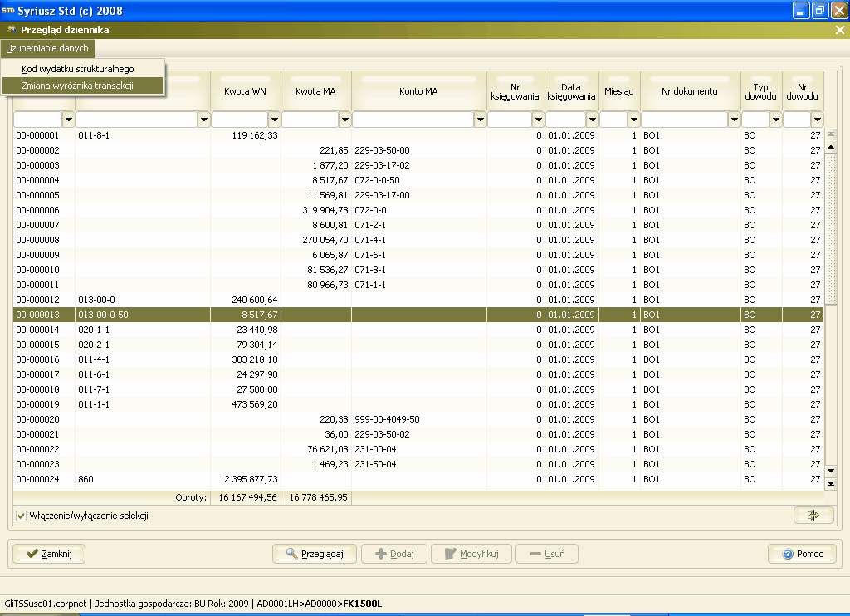Viewport: 850px width, 616px height.
Task: Open Pomoc help button
Action: point(803,554)
